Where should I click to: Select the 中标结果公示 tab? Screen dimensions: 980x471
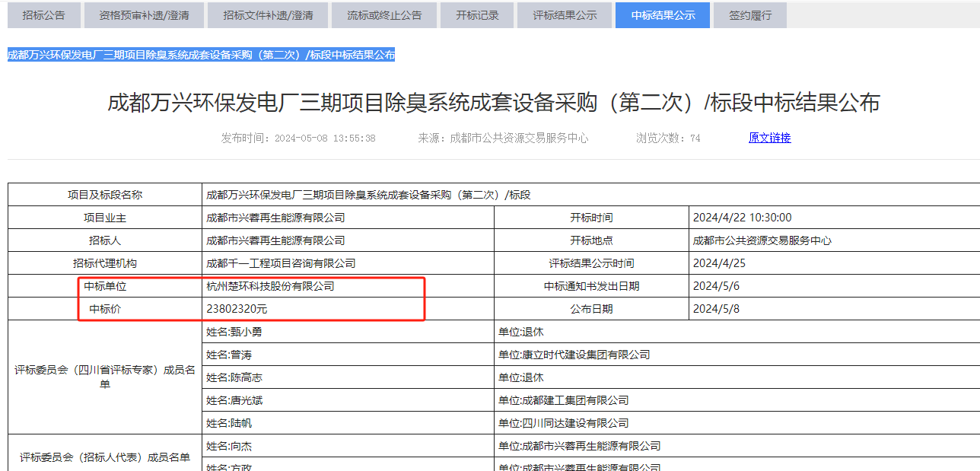(663, 15)
